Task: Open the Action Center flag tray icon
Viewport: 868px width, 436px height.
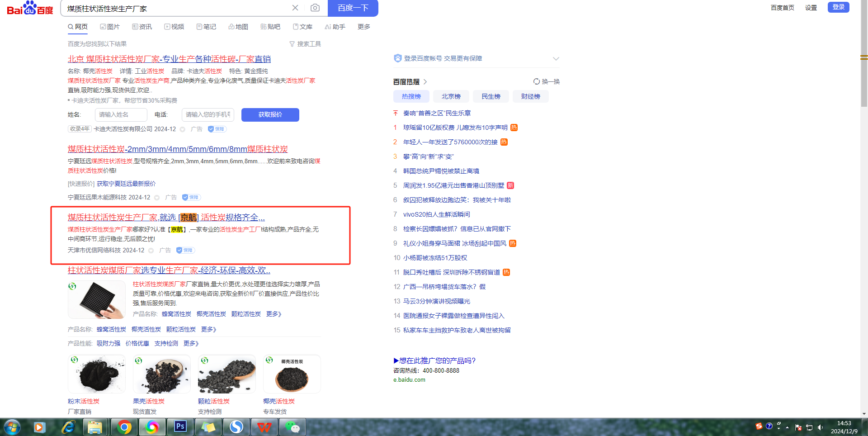Action: tap(798, 427)
